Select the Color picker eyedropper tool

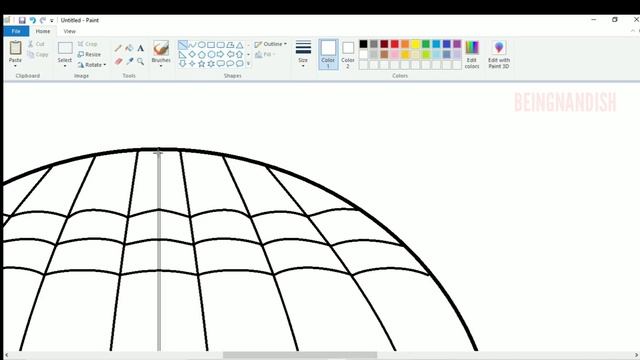[x=129, y=61]
